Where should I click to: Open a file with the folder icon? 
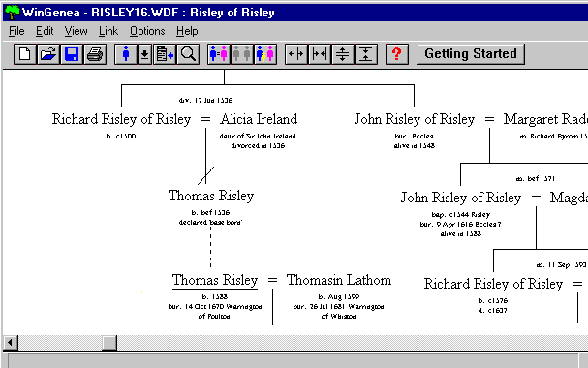coord(48,54)
